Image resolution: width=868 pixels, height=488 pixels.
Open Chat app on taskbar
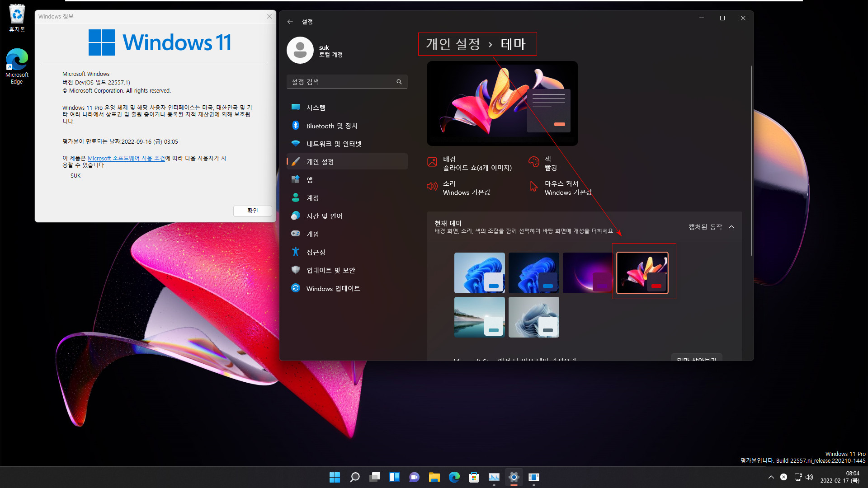[x=414, y=477]
